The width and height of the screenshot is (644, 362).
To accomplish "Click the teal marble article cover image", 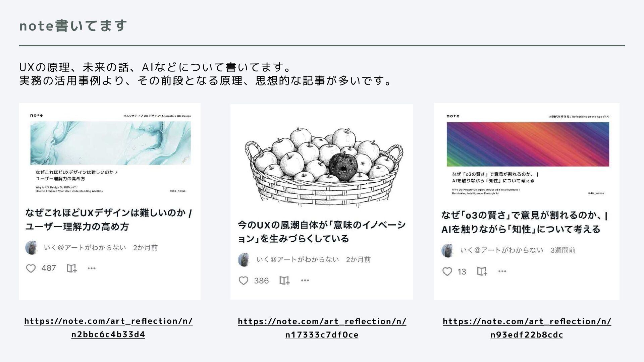I will tap(110, 143).
